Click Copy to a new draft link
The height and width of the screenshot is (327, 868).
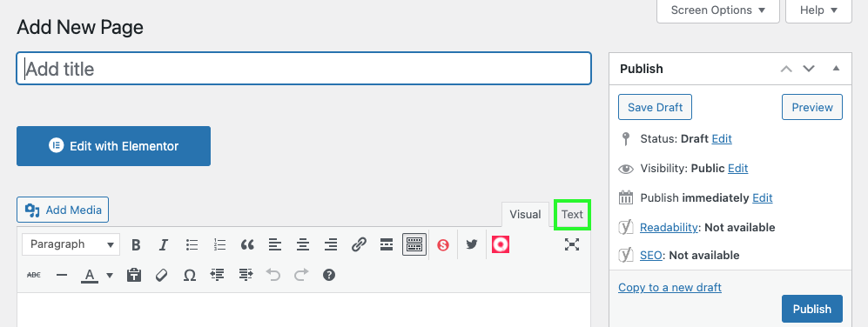[x=670, y=287]
